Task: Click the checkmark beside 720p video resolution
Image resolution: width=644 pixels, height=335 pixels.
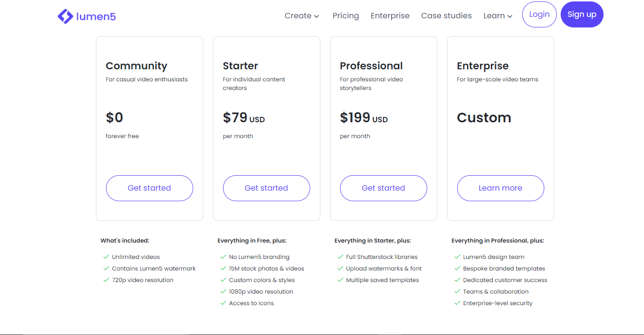Action: point(106,280)
